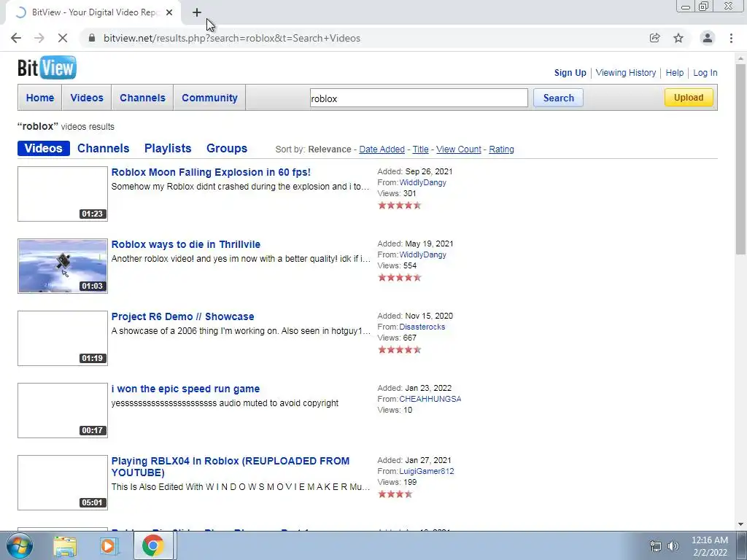Click network icon in system tray
747x560 pixels.
pos(656,546)
